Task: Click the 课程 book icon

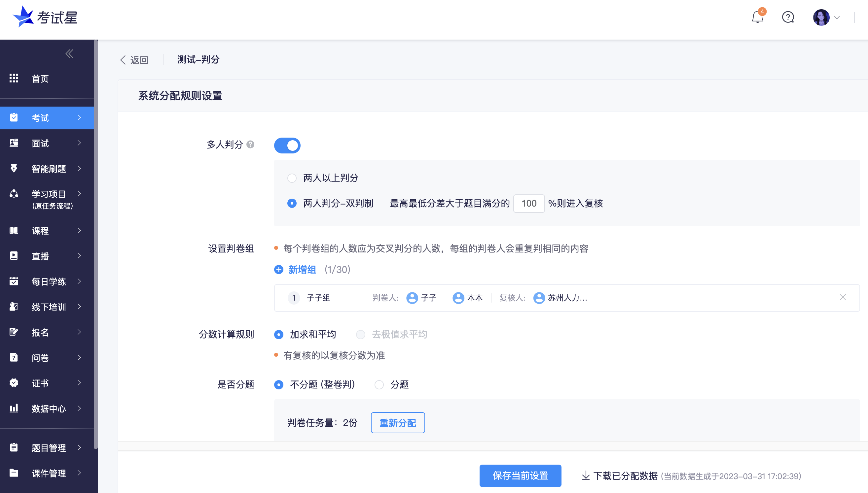Action: (14, 230)
